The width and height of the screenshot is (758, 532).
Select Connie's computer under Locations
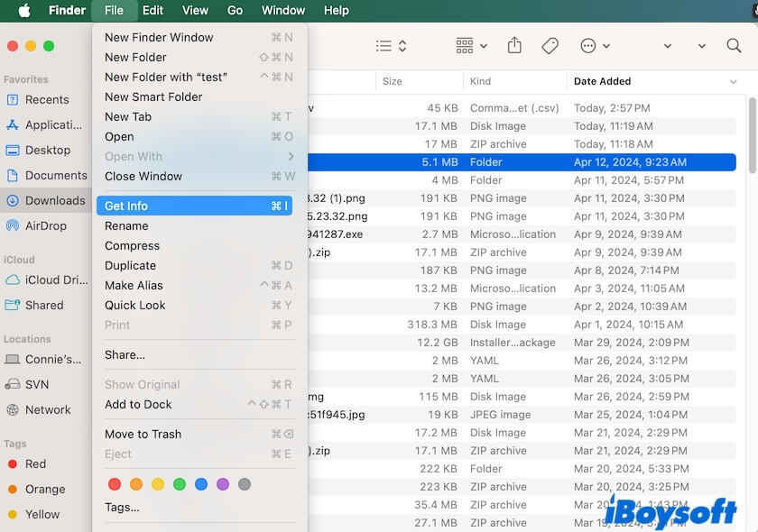point(43,359)
